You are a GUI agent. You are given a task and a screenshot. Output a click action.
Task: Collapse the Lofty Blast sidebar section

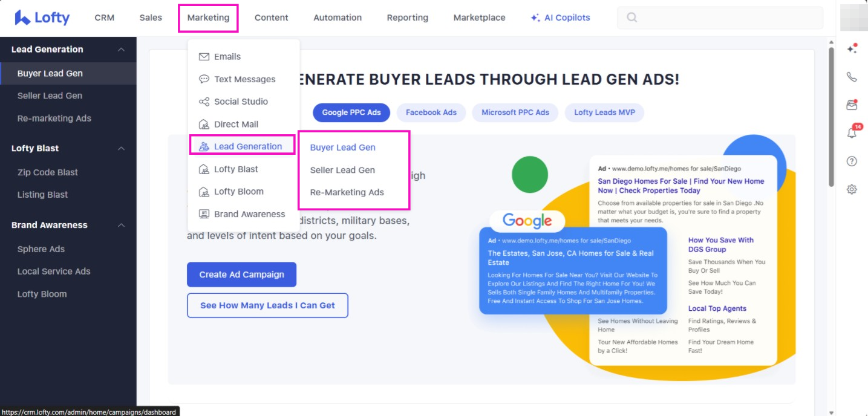121,149
